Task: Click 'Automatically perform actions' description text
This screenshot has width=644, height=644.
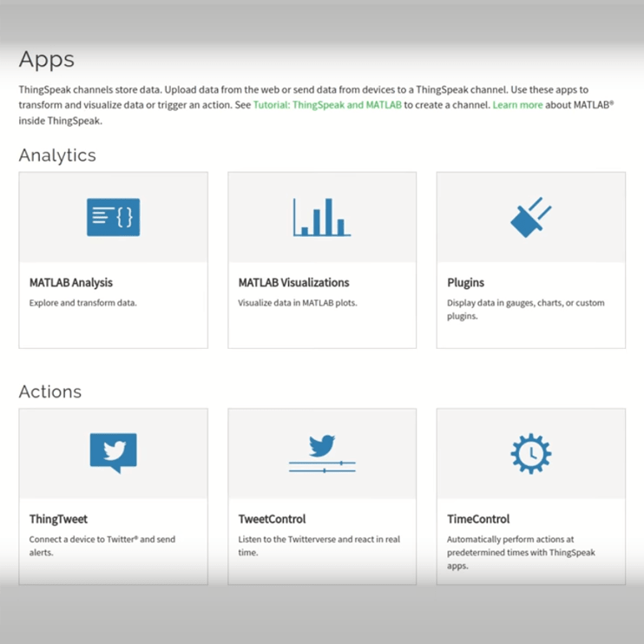Action: 521,552
